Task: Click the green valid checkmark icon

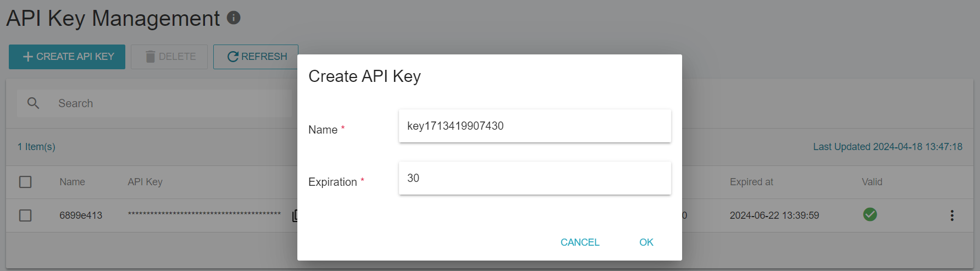Action: point(870,214)
